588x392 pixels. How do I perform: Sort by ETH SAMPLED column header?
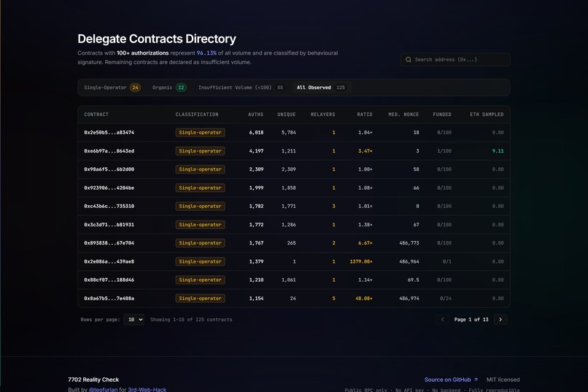click(x=487, y=115)
